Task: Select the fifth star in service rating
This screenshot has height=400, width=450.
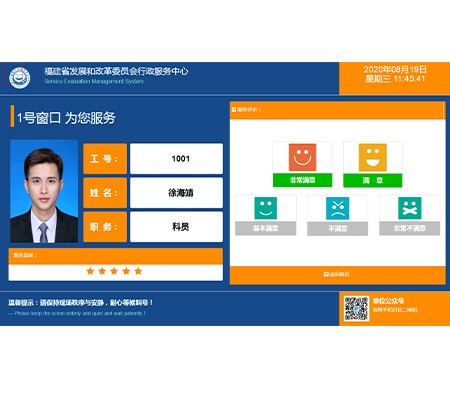Action: tap(138, 271)
